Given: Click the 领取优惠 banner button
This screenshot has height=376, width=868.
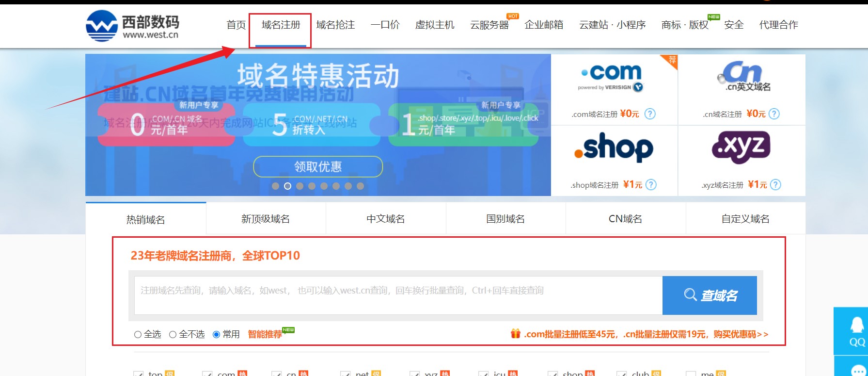Looking at the screenshot, I should click(x=318, y=167).
